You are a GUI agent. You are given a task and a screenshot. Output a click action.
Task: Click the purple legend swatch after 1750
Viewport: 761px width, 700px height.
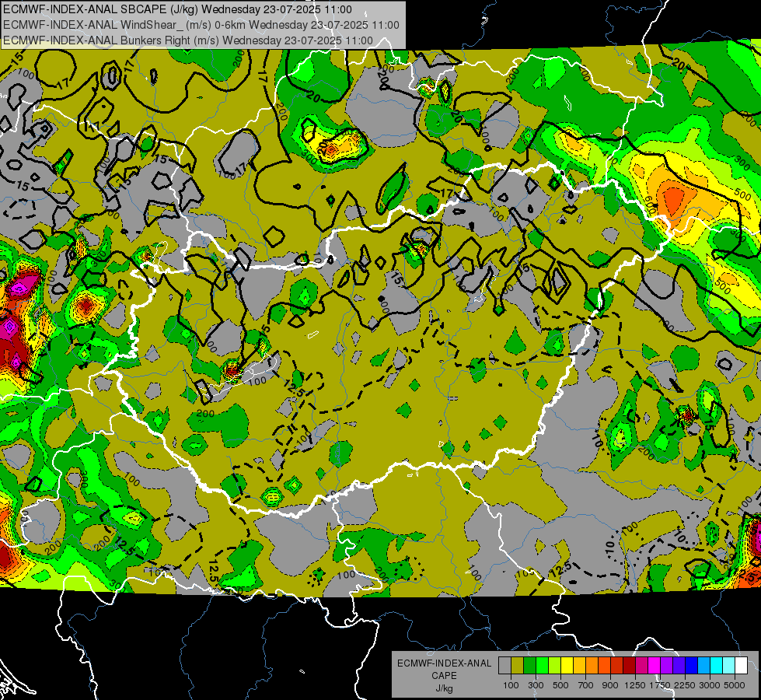[666, 666]
